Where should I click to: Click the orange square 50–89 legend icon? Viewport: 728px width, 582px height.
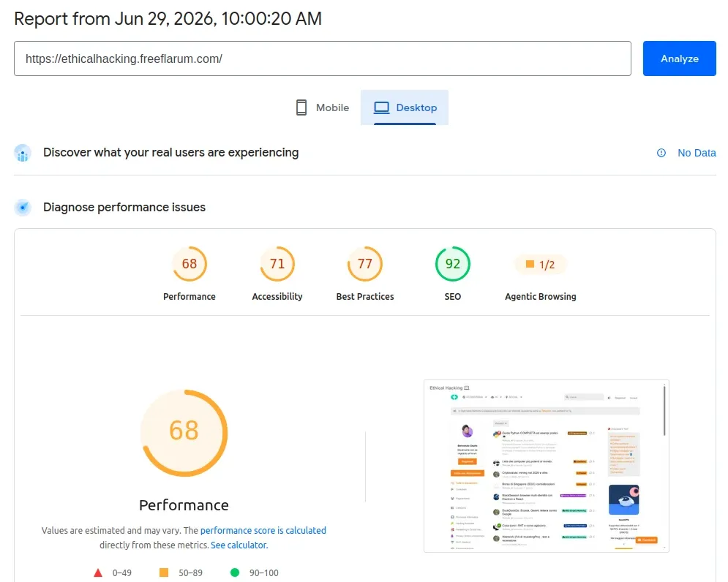tap(164, 572)
